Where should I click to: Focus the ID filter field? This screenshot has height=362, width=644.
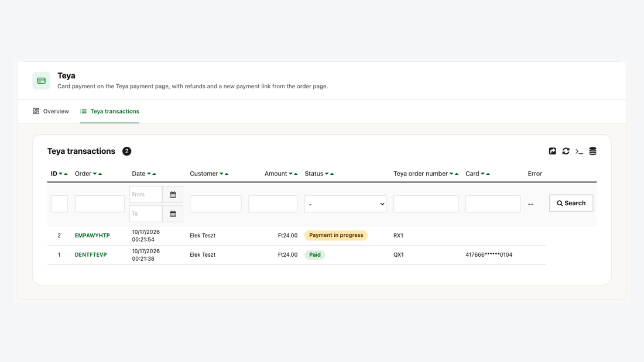pos(59,204)
